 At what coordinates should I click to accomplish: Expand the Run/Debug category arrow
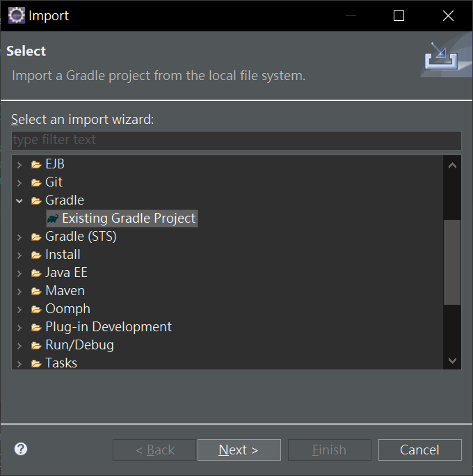click(19, 345)
